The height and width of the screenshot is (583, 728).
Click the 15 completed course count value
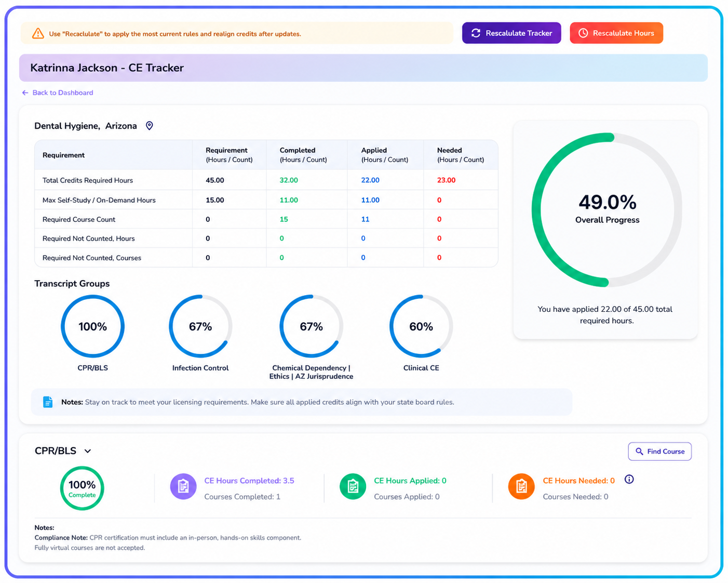pyautogui.click(x=284, y=219)
